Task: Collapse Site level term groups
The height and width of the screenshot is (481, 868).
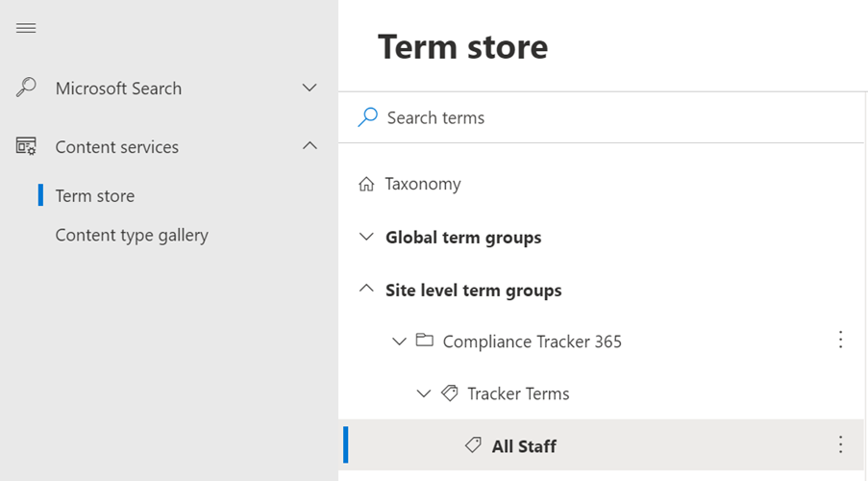Action: tap(366, 289)
